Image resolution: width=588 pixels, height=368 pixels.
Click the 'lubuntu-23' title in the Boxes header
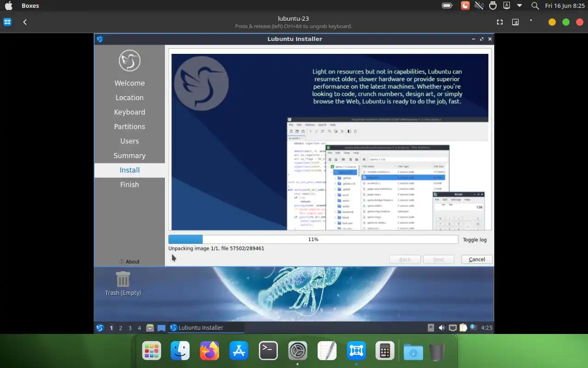tap(294, 19)
